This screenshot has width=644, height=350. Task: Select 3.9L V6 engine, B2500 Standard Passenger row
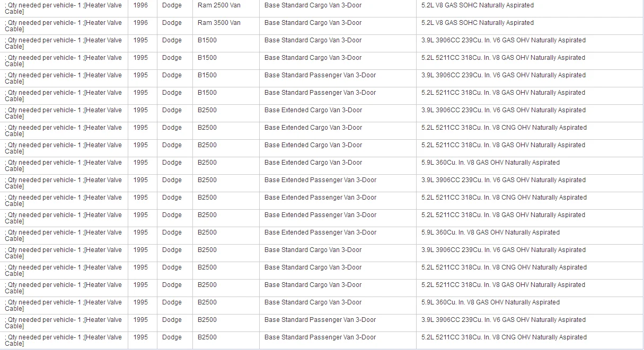[504, 320]
